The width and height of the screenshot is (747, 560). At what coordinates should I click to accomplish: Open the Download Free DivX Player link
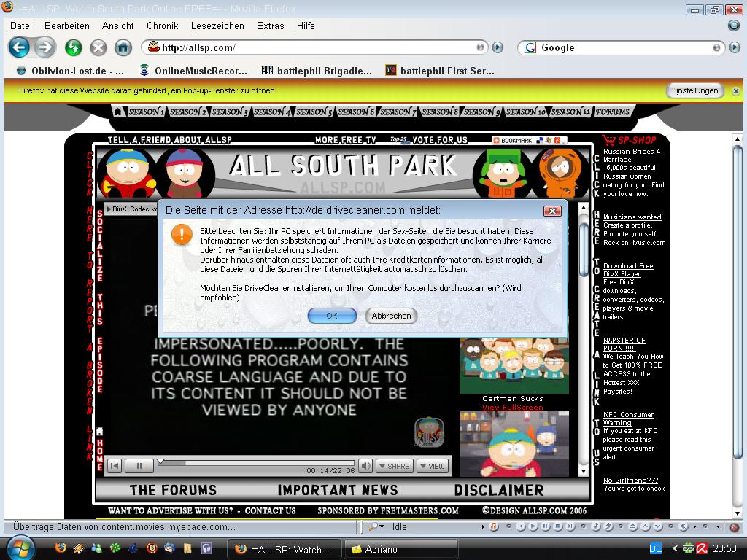[627, 270]
